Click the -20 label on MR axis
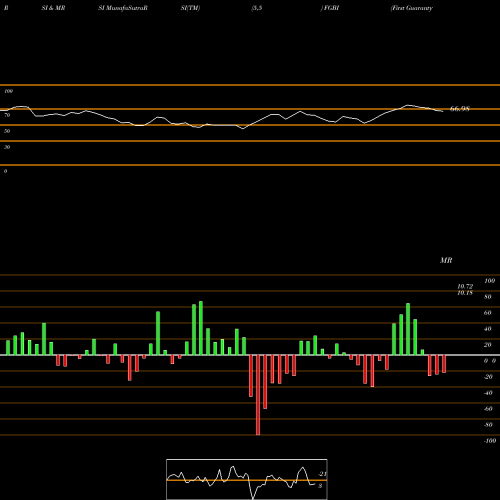This screenshot has height=500, width=500. [x=488, y=377]
